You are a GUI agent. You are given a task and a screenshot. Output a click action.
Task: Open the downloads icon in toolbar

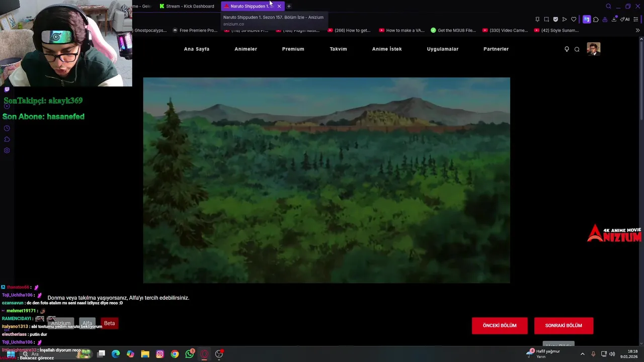tap(614, 20)
